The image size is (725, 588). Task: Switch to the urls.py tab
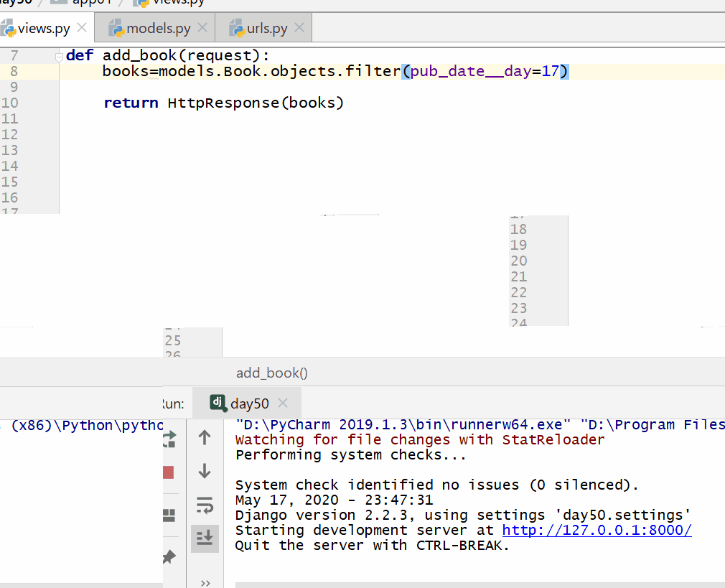coord(267,29)
